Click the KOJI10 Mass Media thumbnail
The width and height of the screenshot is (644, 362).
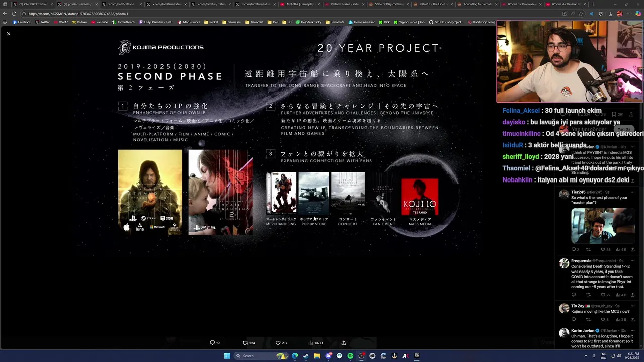[x=420, y=197]
